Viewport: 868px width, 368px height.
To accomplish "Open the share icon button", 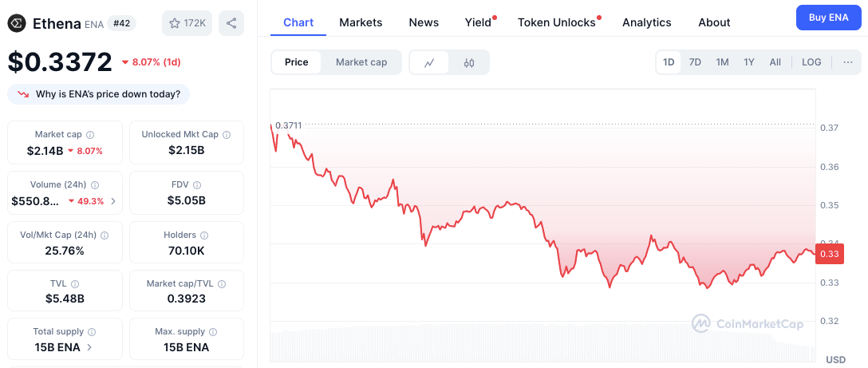I will (231, 23).
